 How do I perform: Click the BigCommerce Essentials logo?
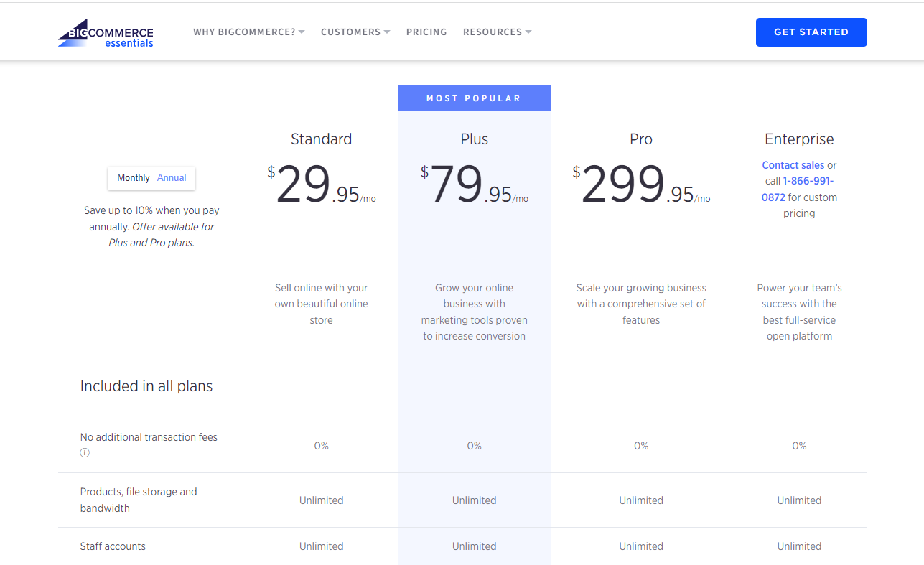[106, 33]
